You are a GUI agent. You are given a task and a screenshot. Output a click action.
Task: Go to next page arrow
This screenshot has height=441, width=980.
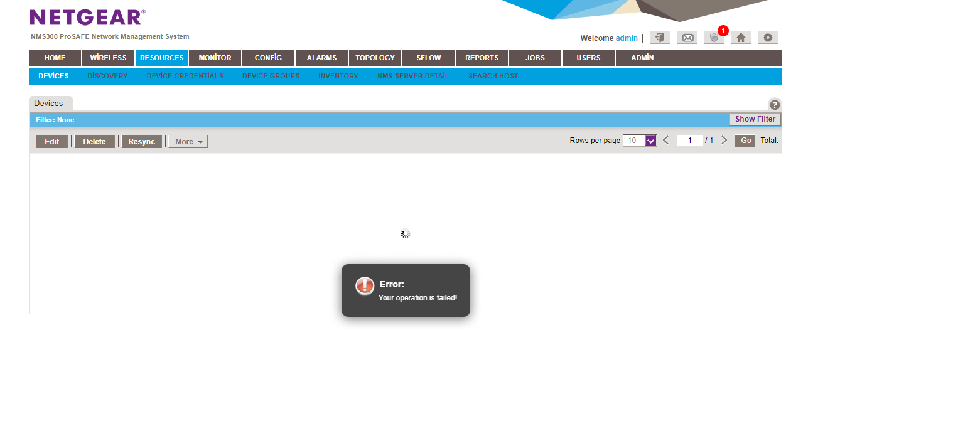tap(724, 141)
